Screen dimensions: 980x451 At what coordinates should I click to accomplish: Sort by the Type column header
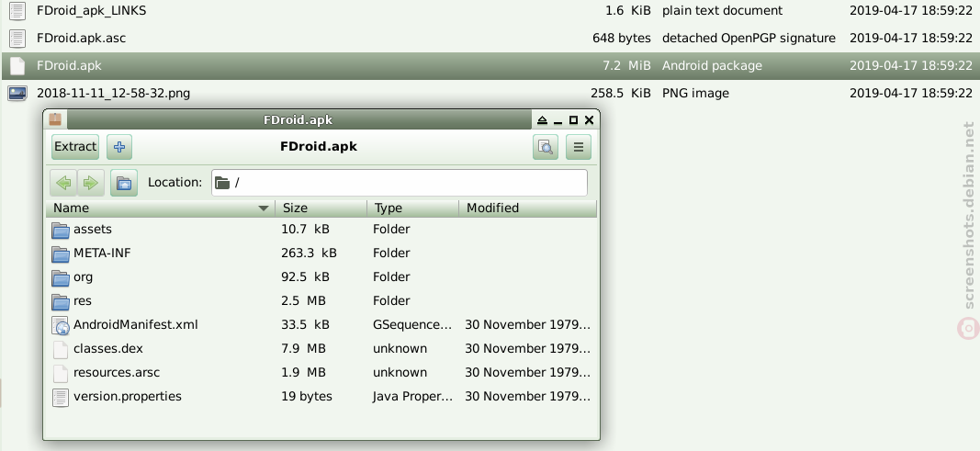click(413, 208)
